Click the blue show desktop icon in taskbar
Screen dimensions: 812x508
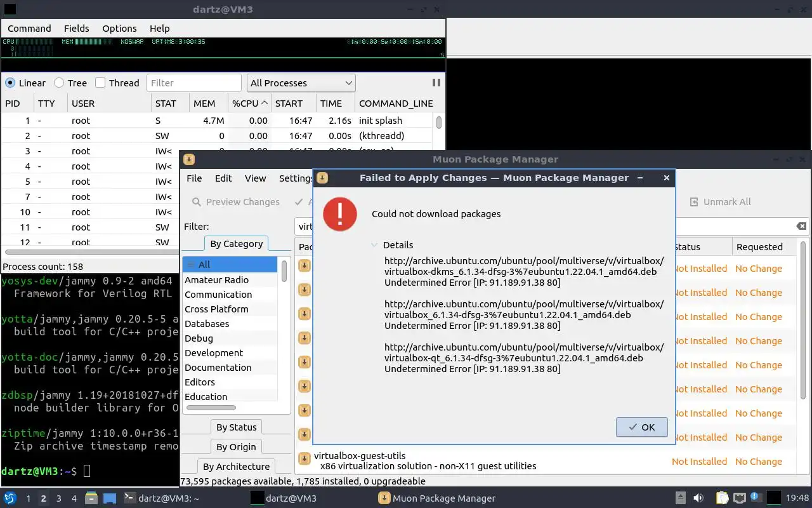click(110, 498)
